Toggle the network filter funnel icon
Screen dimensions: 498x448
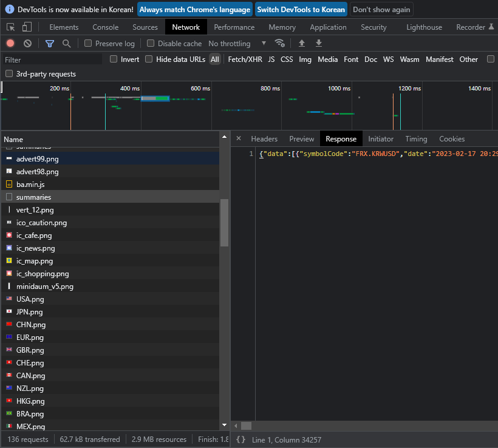tap(50, 44)
